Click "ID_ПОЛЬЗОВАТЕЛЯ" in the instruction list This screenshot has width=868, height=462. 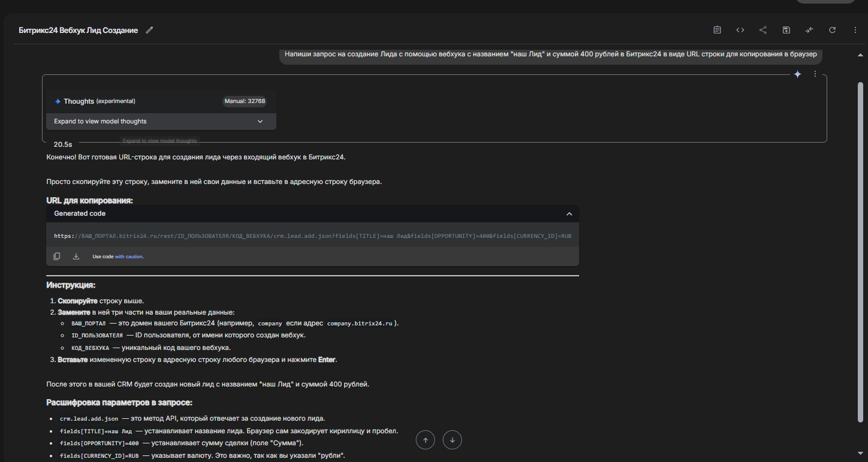click(97, 336)
